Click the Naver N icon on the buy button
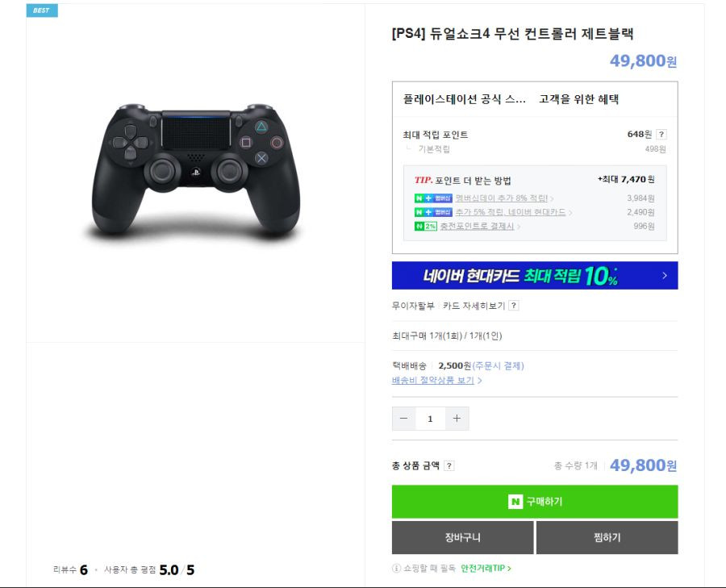The image size is (726, 588). click(515, 502)
